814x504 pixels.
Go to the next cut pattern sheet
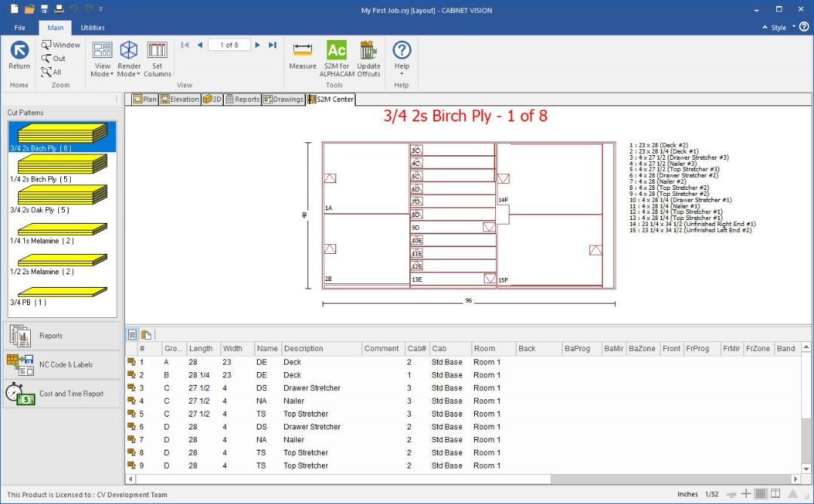tap(258, 45)
